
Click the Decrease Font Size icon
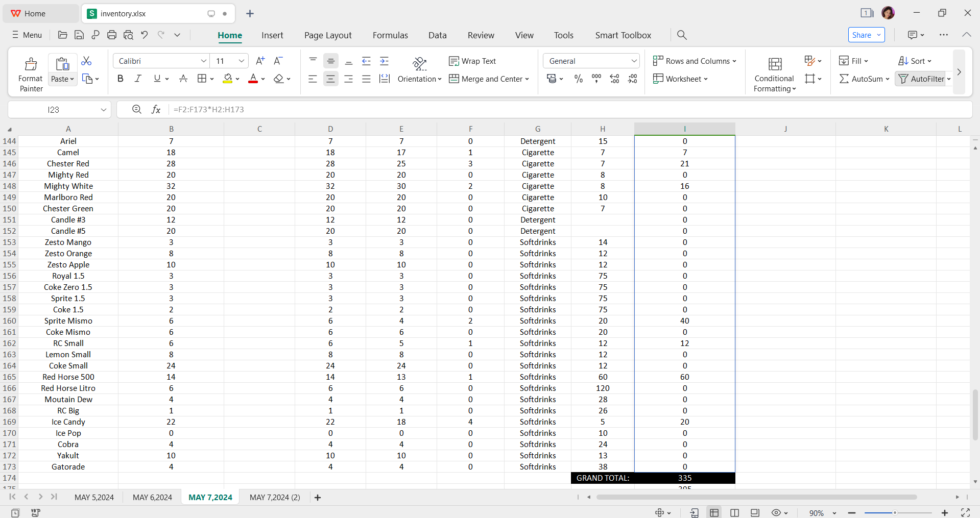tap(278, 61)
